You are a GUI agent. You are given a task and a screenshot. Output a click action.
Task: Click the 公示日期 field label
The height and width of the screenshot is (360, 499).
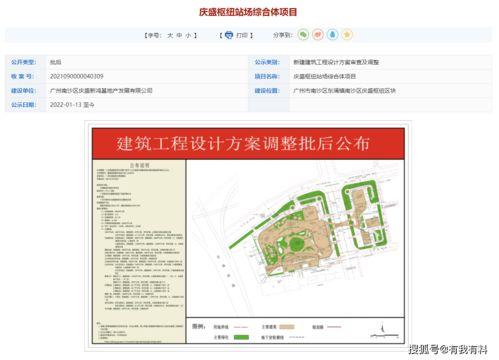23,105
